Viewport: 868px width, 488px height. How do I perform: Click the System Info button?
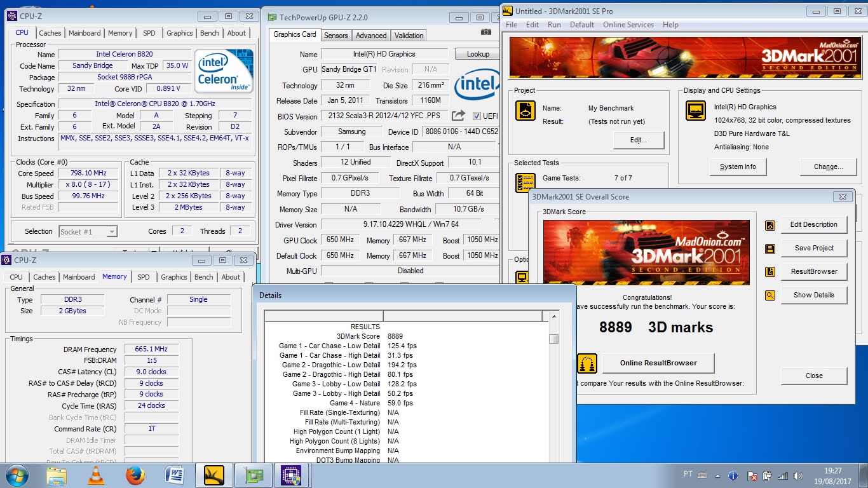coord(738,167)
